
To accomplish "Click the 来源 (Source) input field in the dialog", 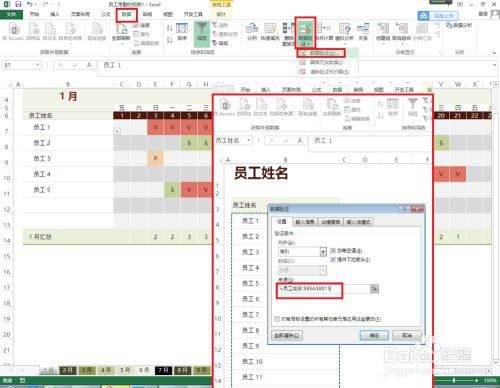I will (x=323, y=289).
